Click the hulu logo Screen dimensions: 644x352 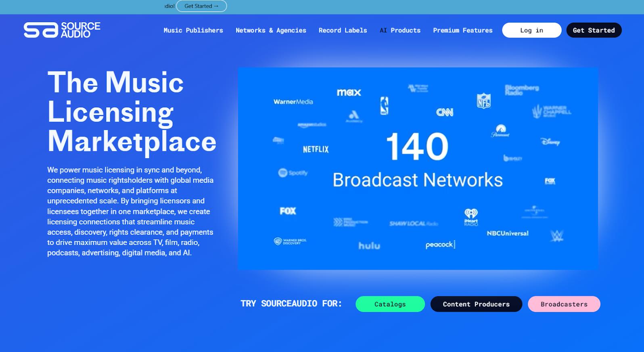pos(369,246)
